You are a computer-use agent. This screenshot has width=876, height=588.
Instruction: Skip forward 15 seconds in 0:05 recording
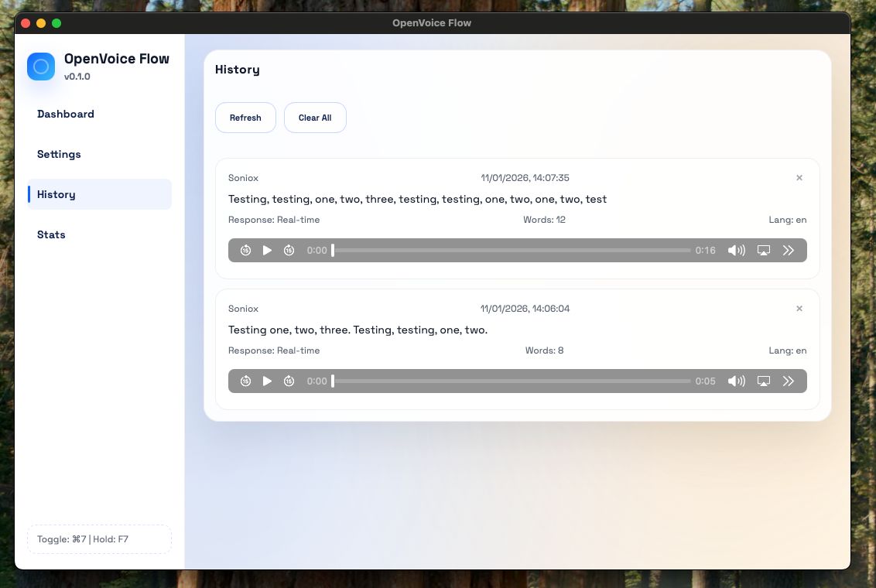point(289,381)
